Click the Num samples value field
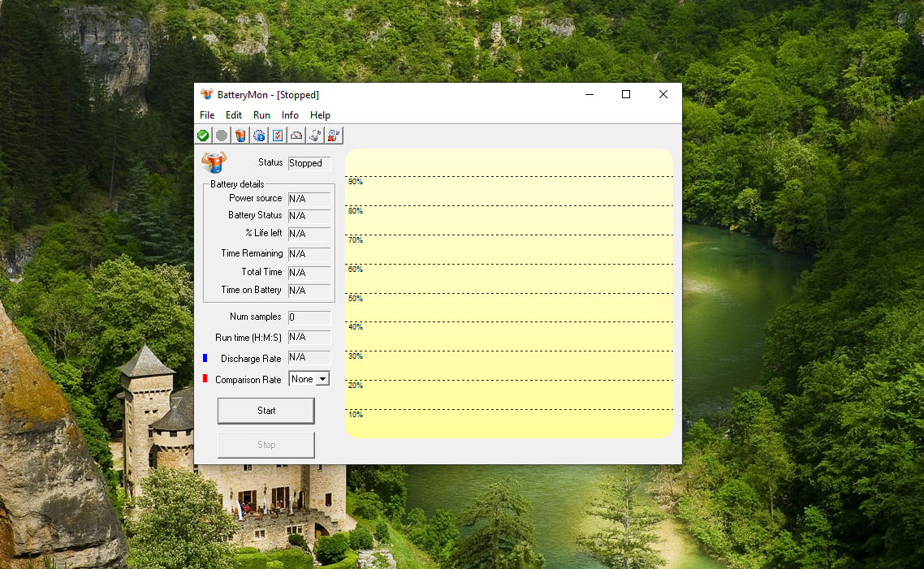This screenshot has width=924, height=569. point(309,317)
